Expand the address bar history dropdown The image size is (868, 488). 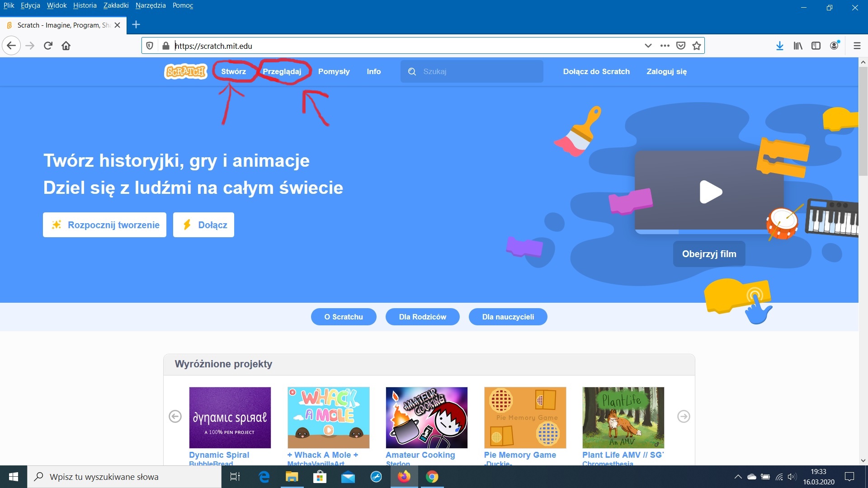point(648,46)
